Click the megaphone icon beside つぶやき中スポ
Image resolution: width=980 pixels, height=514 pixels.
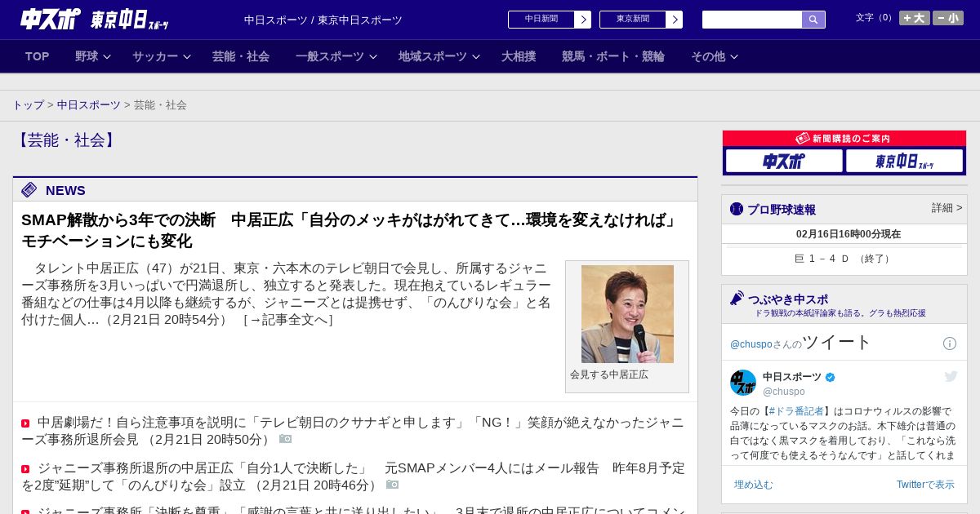(737, 299)
